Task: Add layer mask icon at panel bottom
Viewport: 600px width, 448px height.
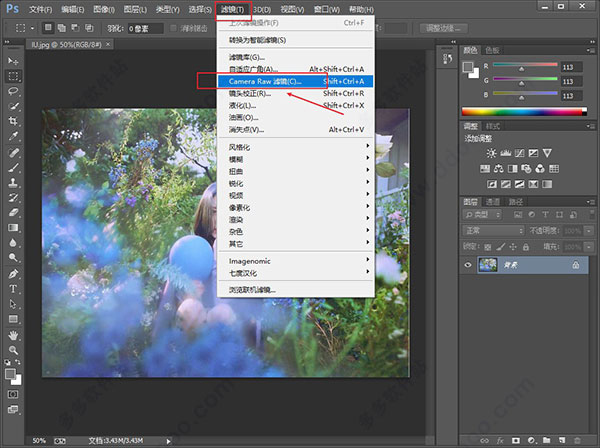Action: point(515,440)
